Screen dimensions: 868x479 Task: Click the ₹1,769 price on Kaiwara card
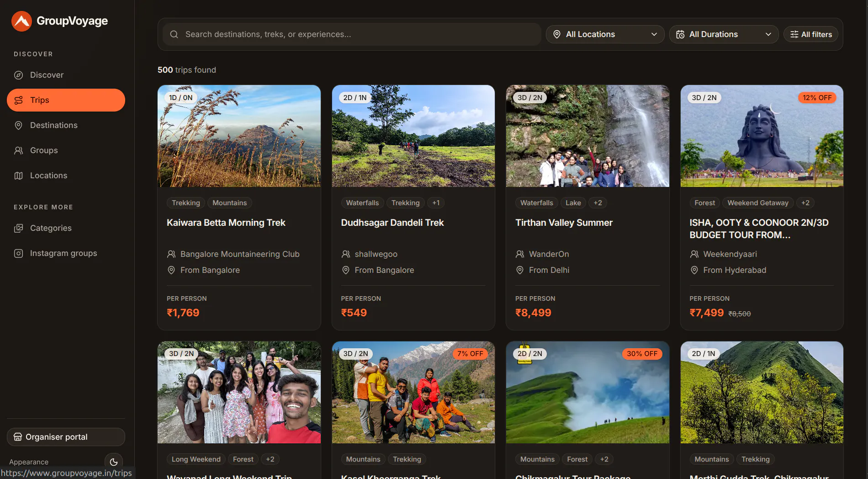click(x=183, y=313)
